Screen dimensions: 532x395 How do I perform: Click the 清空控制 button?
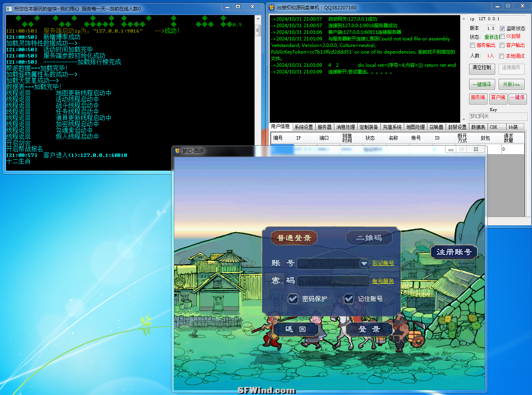(482, 69)
